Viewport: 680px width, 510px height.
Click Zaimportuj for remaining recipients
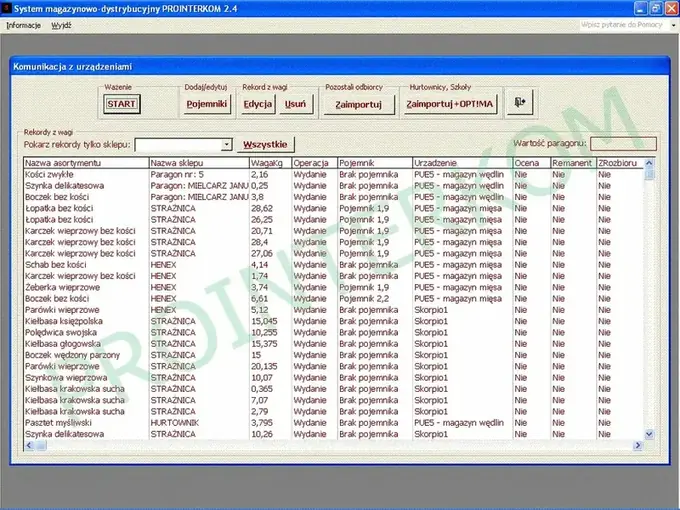pos(358,104)
